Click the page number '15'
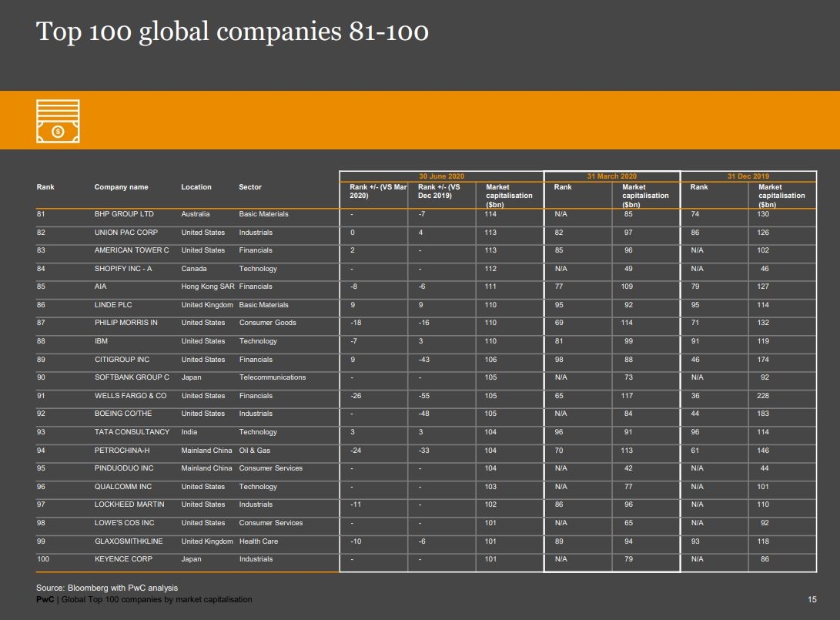Screen dimensions: 840x620 [x=812, y=600]
